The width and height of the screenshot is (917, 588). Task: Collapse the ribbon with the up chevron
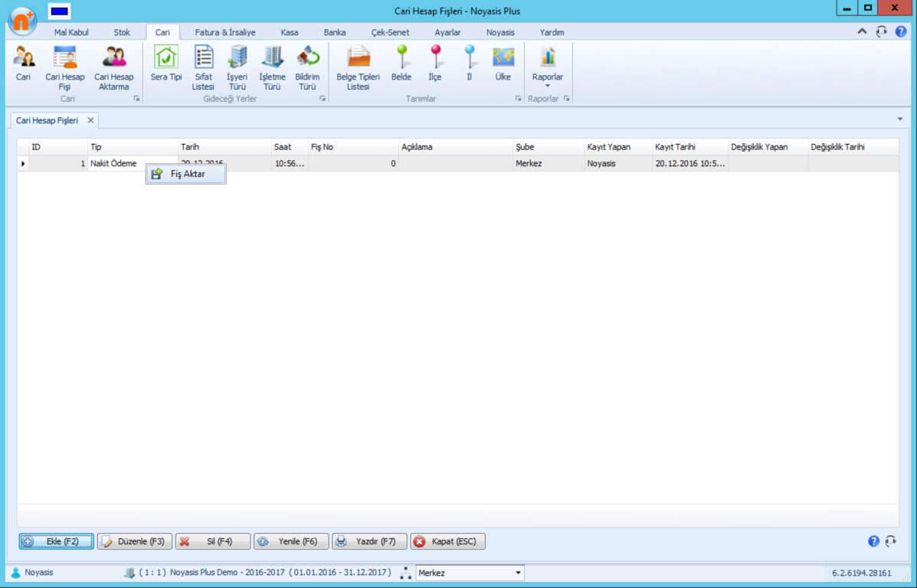862,31
